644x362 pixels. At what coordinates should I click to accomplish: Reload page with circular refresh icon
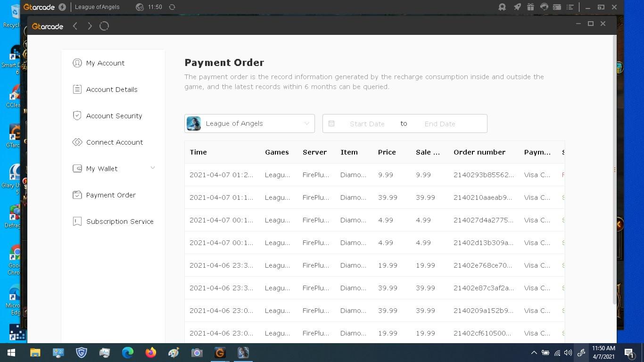[104, 26]
